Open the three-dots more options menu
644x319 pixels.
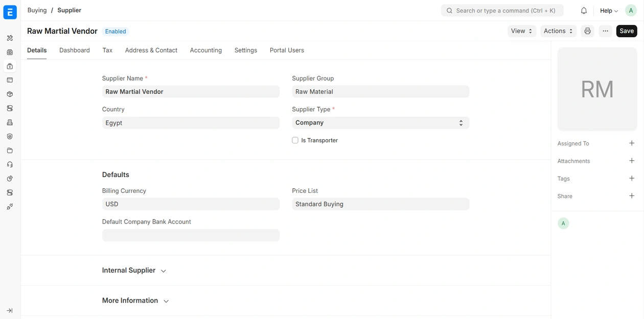pos(605,31)
